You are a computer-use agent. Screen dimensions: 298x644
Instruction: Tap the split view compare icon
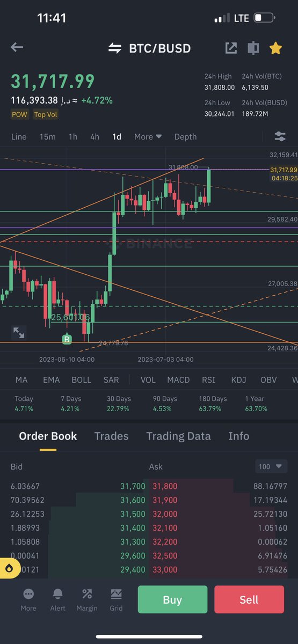(253, 48)
